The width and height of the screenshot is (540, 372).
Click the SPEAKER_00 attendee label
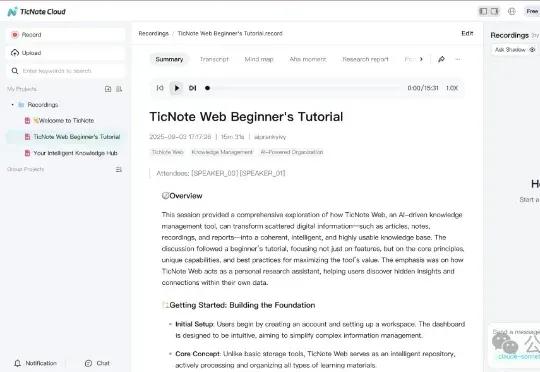215,173
